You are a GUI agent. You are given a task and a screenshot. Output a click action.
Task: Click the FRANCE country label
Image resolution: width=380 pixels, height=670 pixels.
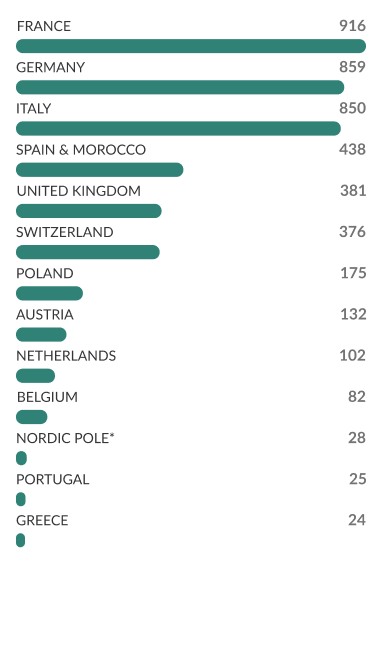(44, 26)
